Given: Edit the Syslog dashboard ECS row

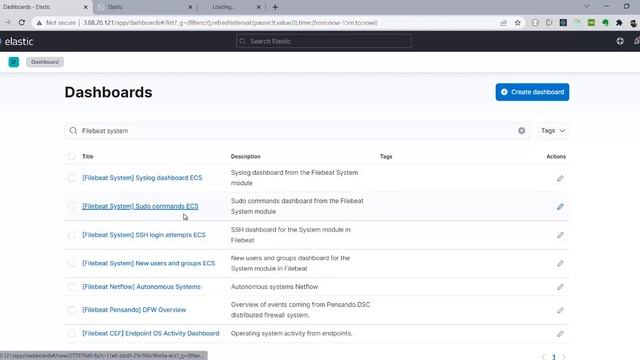Looking at the screenshot, I should 560,178.
